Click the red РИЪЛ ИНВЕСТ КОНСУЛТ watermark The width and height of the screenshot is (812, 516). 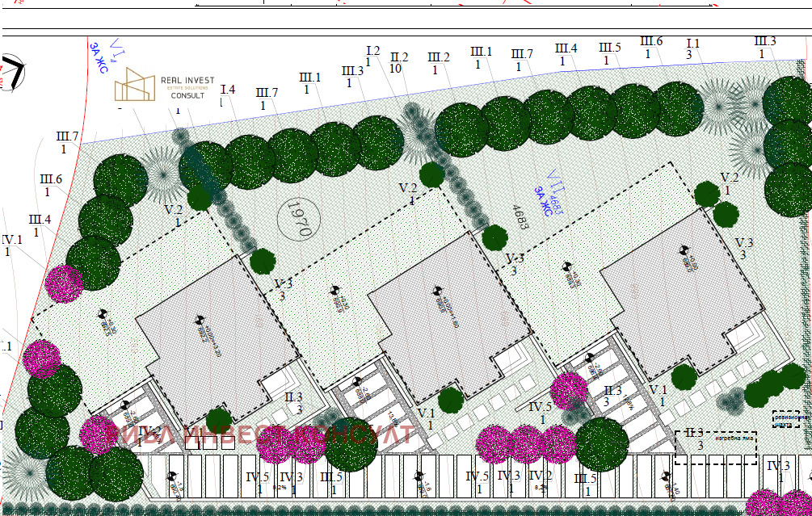259,434
